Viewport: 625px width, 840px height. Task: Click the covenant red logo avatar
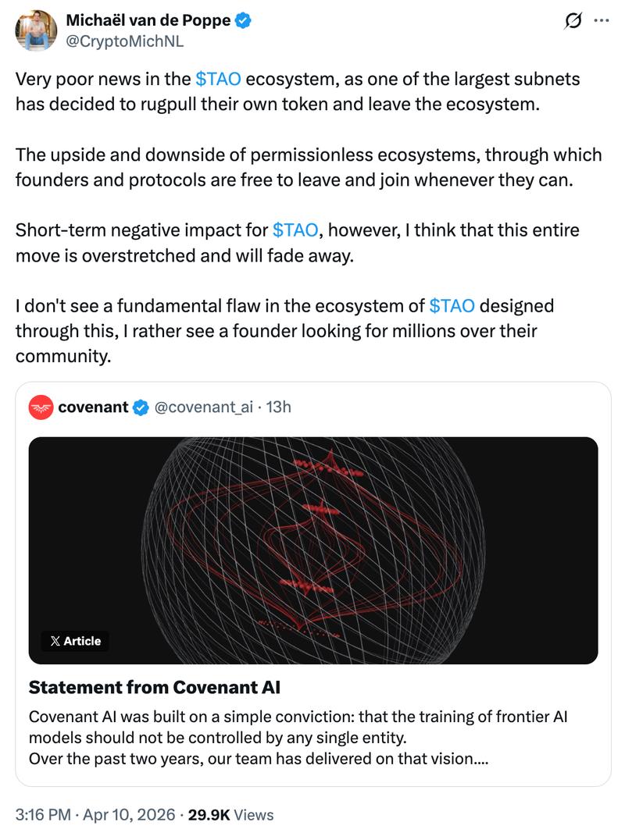coord(41,407)
